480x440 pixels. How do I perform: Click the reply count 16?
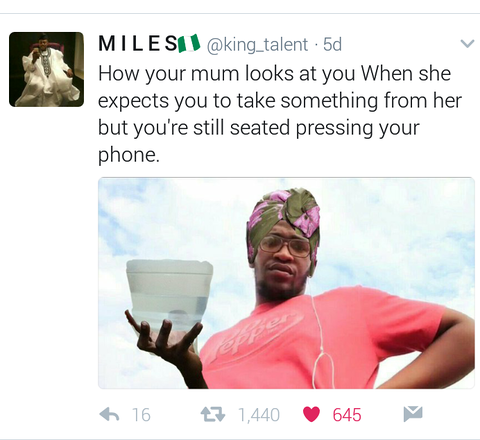[x=141, y=415]
